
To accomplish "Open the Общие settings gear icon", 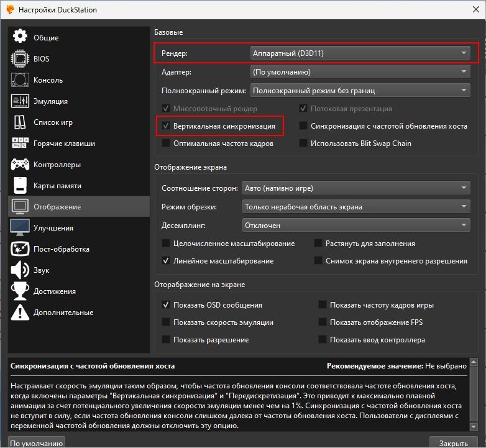I will point(20,36).
